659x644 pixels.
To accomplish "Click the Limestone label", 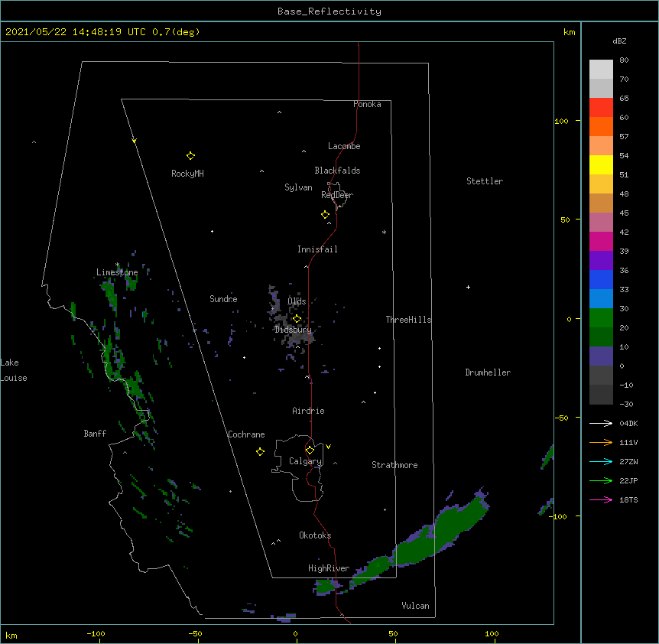I will click(117, 272).
